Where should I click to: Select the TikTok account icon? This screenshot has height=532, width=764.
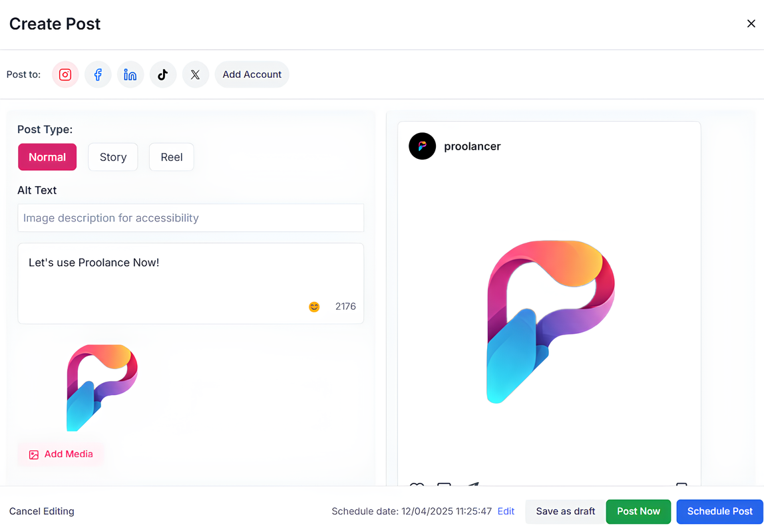tap(163, 74)
